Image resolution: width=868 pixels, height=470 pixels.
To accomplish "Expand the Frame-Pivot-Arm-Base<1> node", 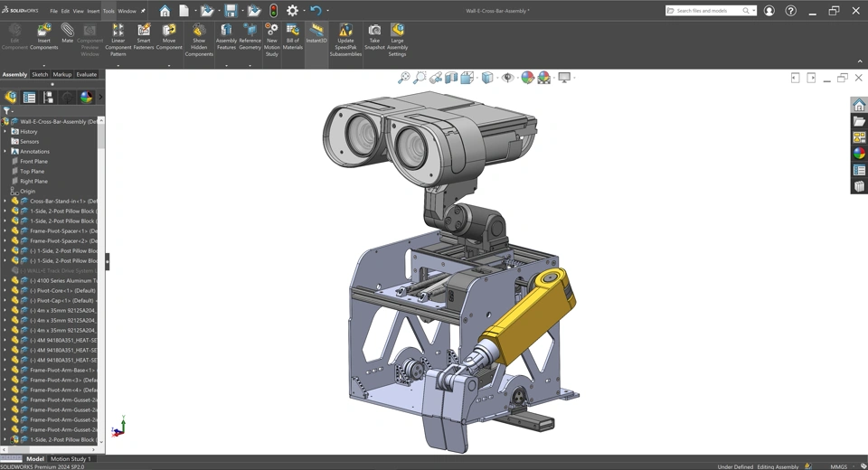I will (5, 371).
